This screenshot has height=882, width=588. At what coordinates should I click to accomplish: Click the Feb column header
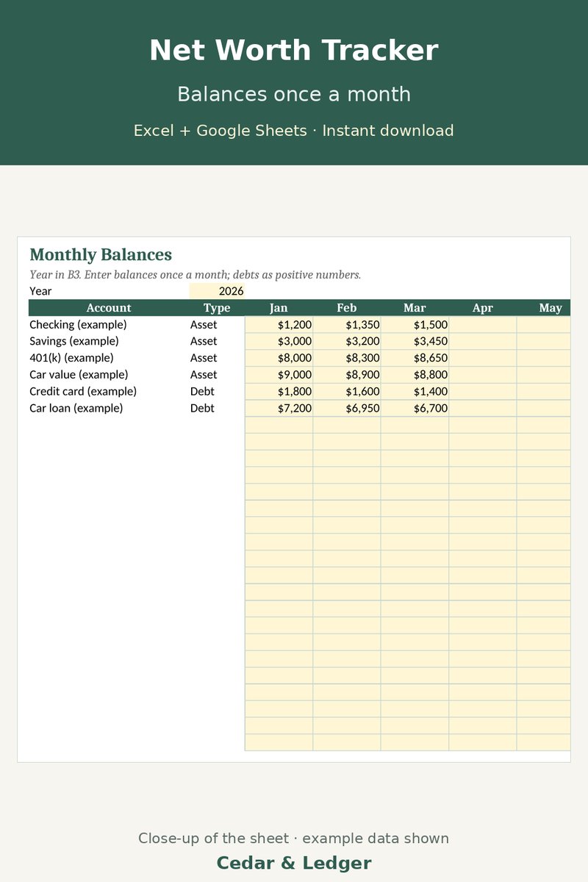[347, 308]
